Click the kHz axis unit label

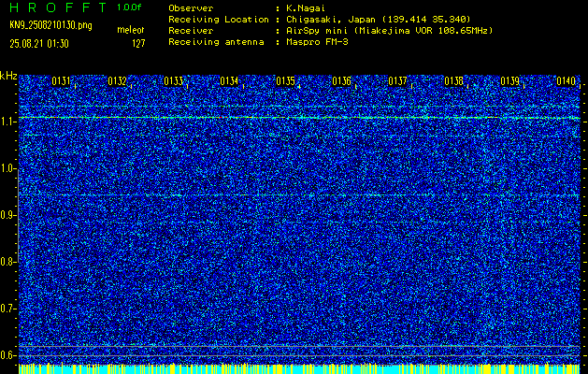pyautogui.click(x=8, y=76)
